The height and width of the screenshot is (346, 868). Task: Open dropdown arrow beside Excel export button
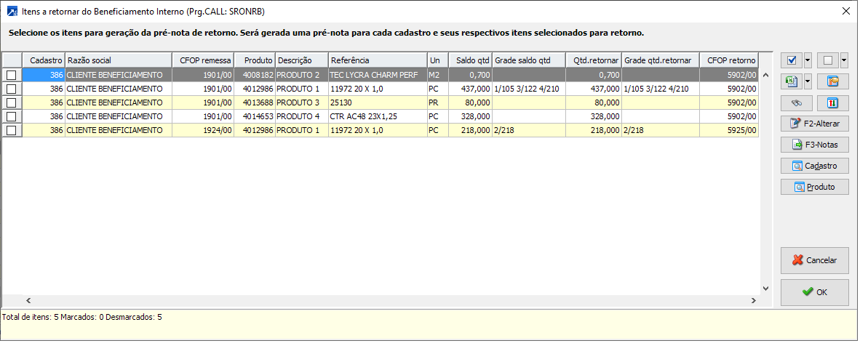tap(808, 82)
